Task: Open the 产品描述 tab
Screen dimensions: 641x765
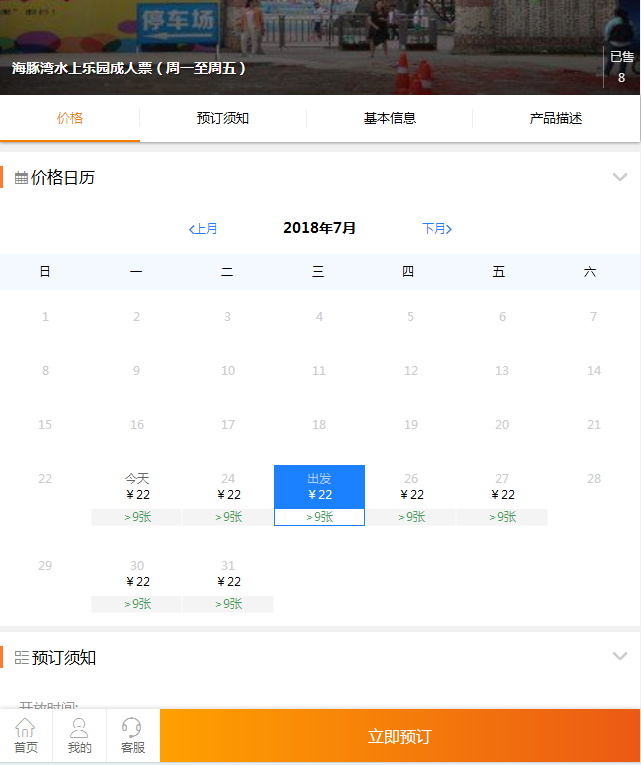Action: (556, 118)
